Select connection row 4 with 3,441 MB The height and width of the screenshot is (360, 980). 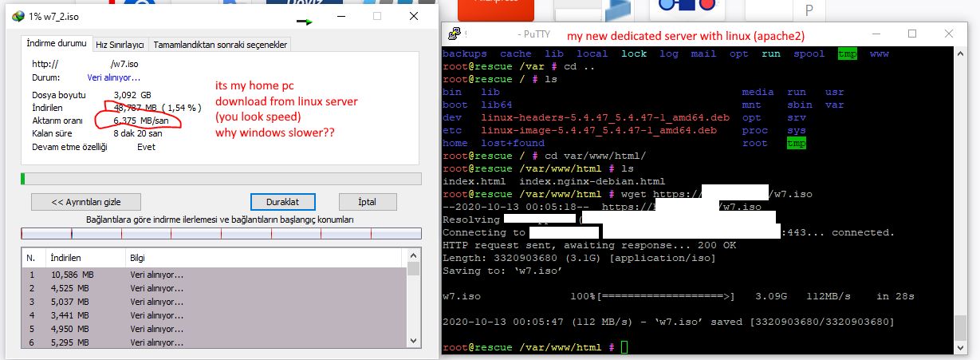[214, 315]
